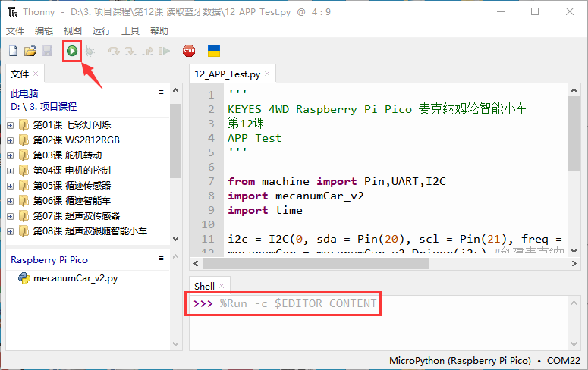588x370 pixels.
Task: Create a new file with toolbar icon
Action: [x=13, y=51]
